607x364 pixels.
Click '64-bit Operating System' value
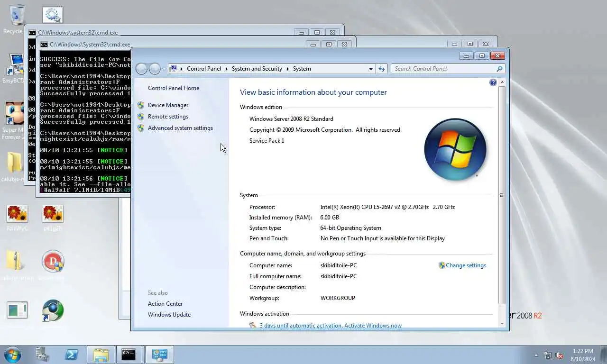click(x=351, y=228)
